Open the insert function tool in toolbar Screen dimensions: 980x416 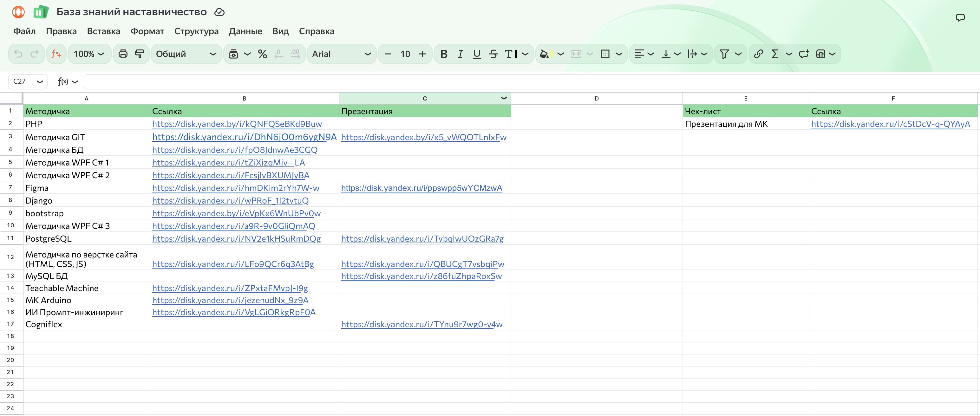(x=56, y=54)
